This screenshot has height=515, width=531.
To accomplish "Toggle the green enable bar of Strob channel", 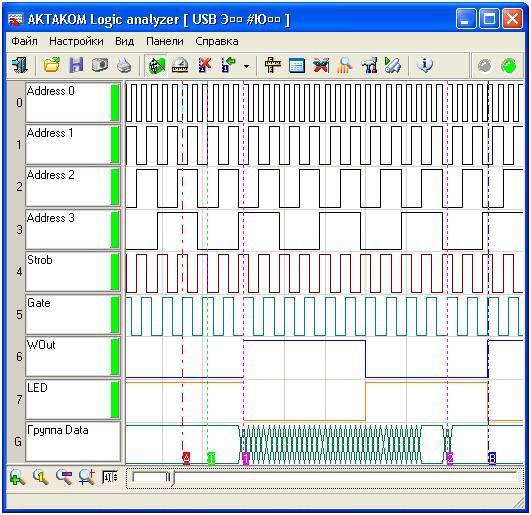I will coord(115,272).
